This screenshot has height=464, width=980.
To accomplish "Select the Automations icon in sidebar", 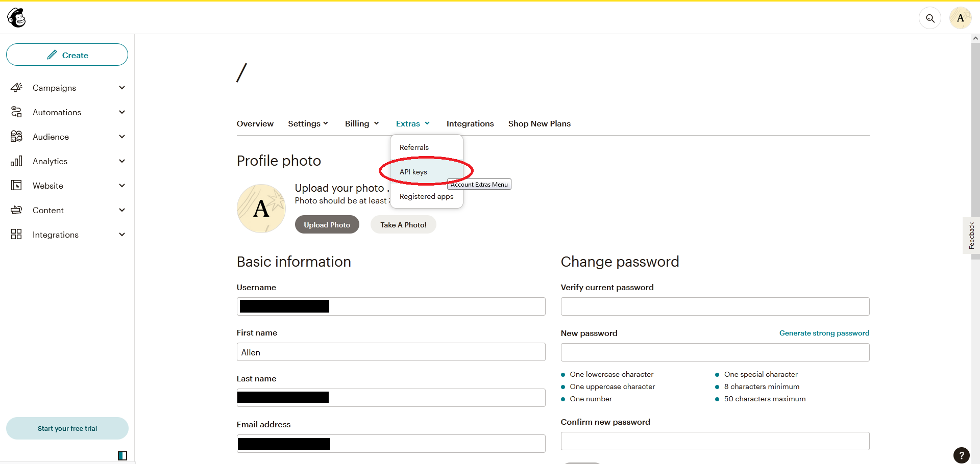I will click(17, 112).
